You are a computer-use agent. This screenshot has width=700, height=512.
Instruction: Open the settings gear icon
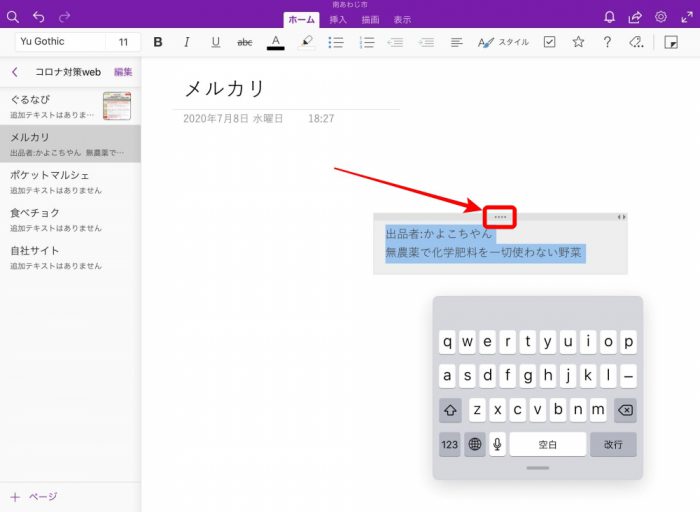661,17
